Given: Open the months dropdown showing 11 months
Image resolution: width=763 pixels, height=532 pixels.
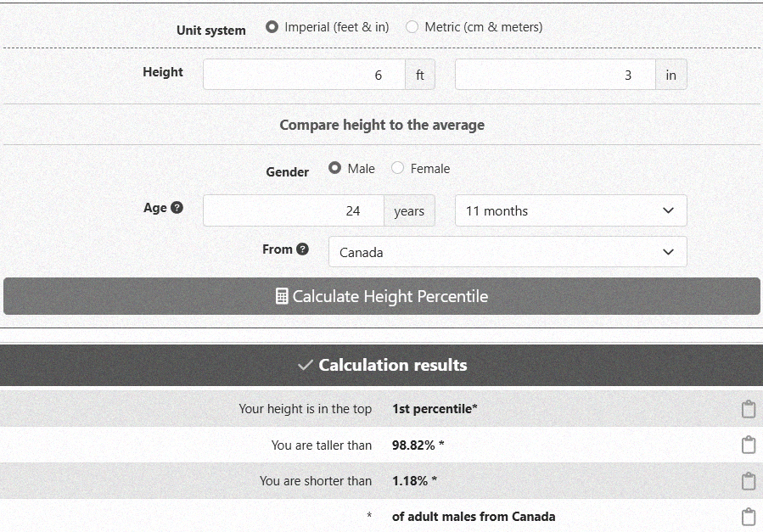Looking at the screenshot, I should click(x=570, y=211).
